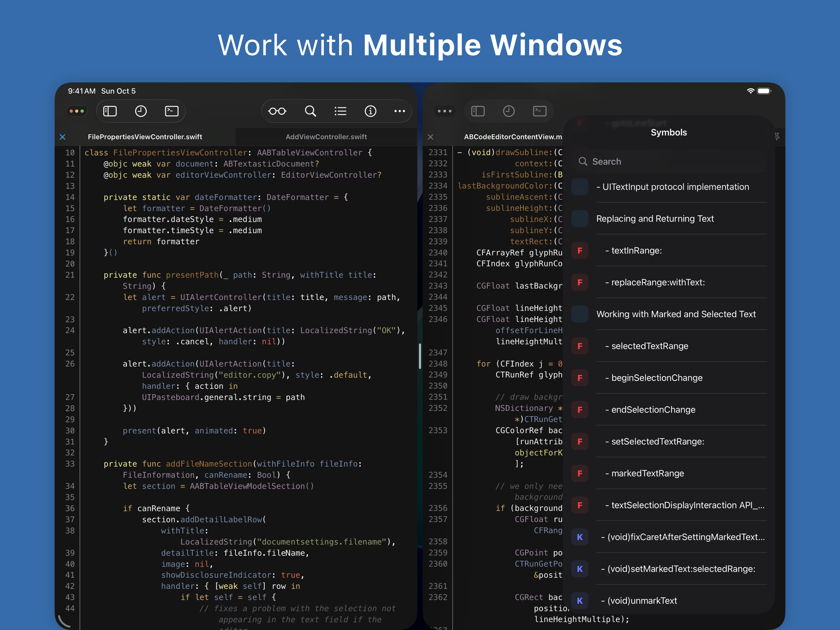This screenshot has width=840, height=630.
Task: Click the glasses preview icon
Action: pyautogui.click(x=277, y=111)
